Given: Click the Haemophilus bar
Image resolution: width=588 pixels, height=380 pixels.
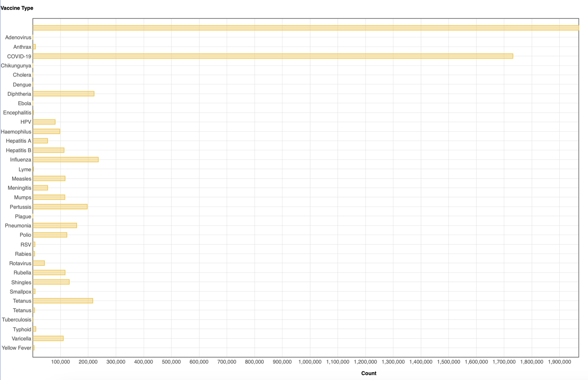Looking at the screenshot, I should (46, 131).
